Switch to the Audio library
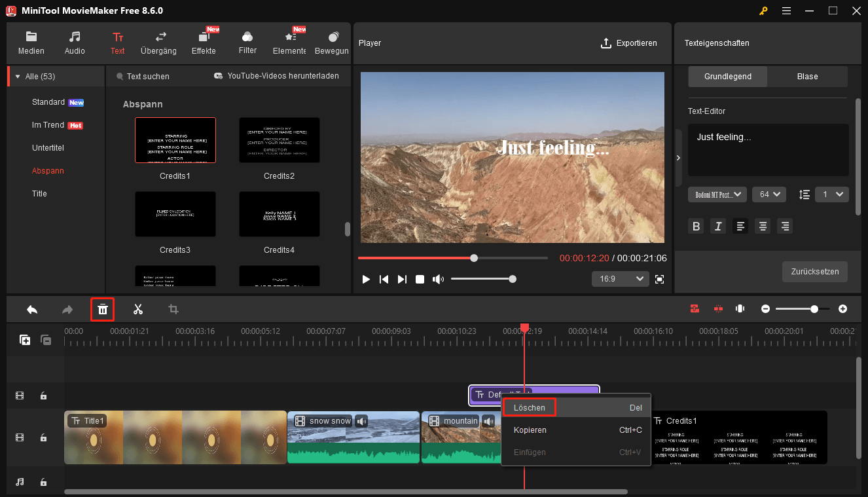Viewport: 868px width, 497px height. tap(74, 43)
